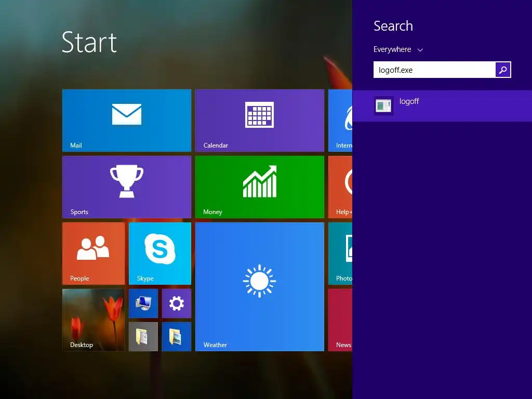532x399 pixels.
Task: Launch the Internet Explorer tile
Action: [x=340, y=121]
